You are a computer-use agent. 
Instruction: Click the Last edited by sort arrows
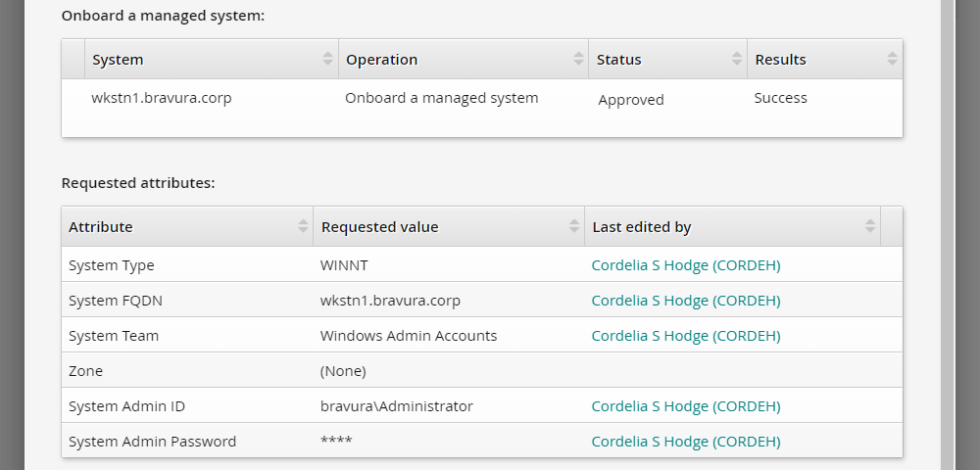pyautogui.click(x=869, y=227)
